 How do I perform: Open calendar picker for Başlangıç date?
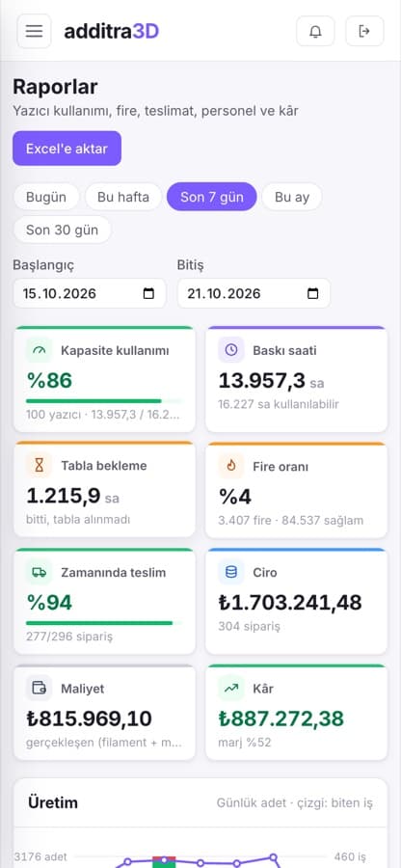(148, 293)
